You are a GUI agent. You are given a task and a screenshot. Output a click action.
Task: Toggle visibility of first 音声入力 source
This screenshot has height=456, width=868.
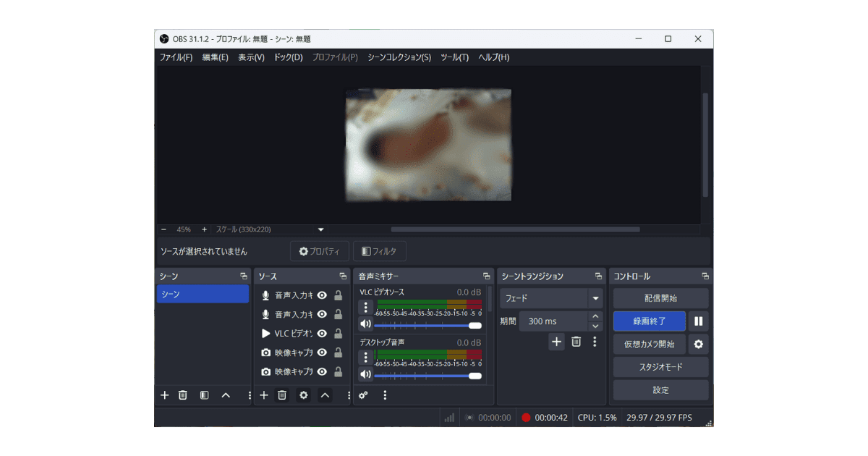[x=322, y=295]
